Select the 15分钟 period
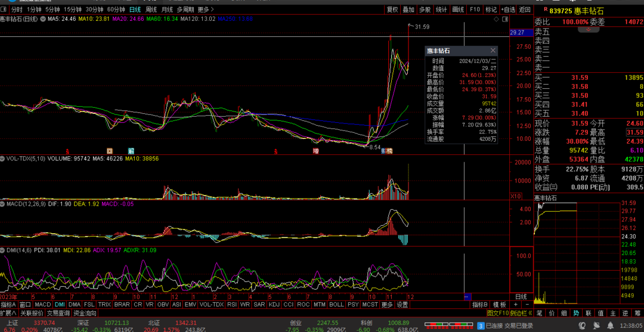The height and width of the screenshot is (332, 644). tap(73, 9)
